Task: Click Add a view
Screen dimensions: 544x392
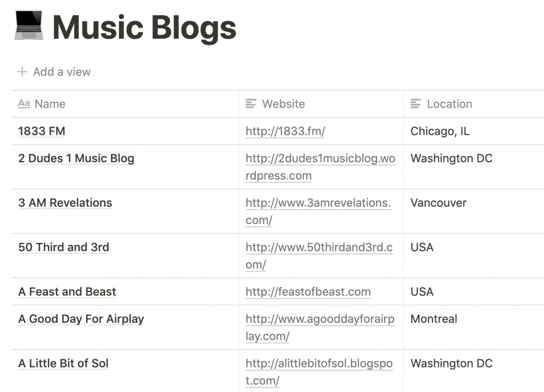Action: point(60,71)
